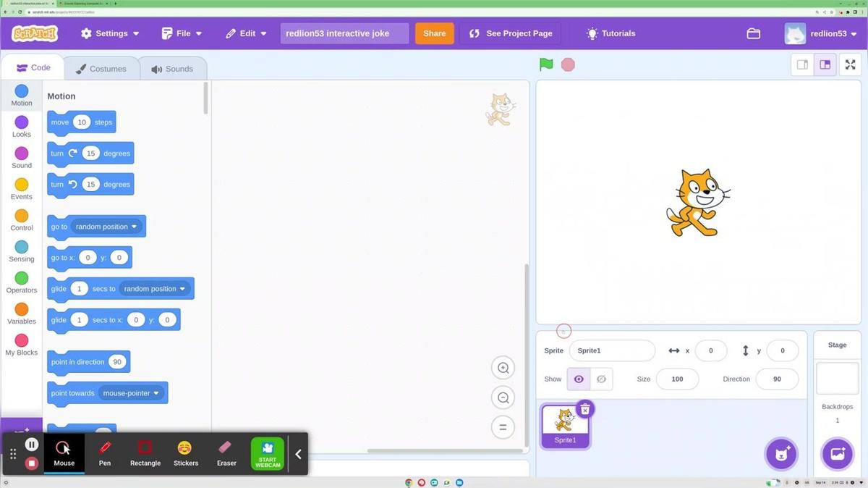This screenshot has height=488, width=868.
Task: Select the Sensing category circle
Action: [x=22, y=246]
